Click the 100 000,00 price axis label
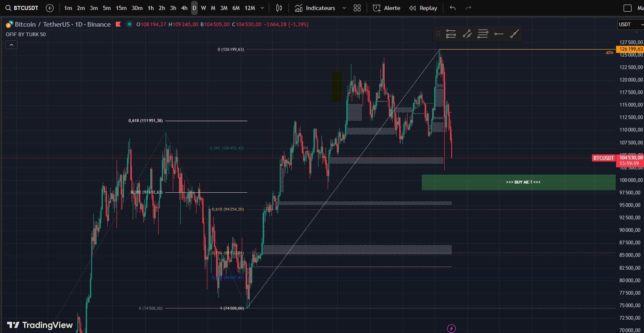This screenshot has height=333, width=644. point(631,180)
